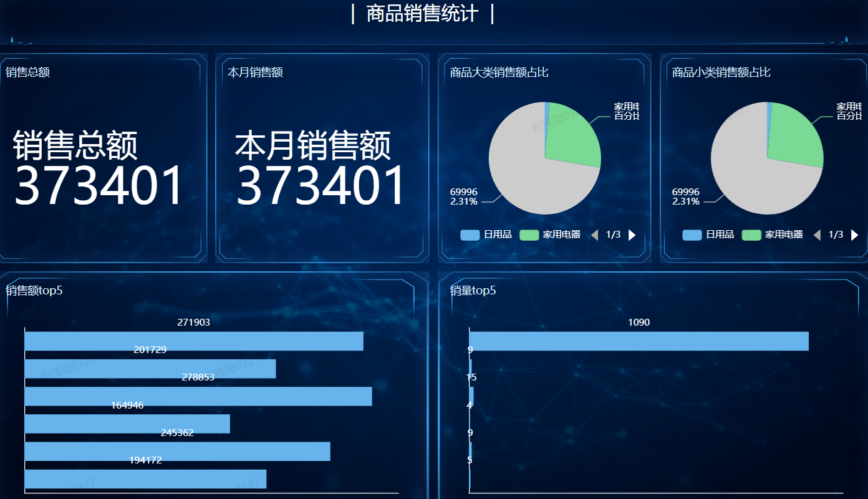Select the bar labeled 201729 in 销售额top5
The height and width of the screenshot is (499, 868).
(150, 369)
